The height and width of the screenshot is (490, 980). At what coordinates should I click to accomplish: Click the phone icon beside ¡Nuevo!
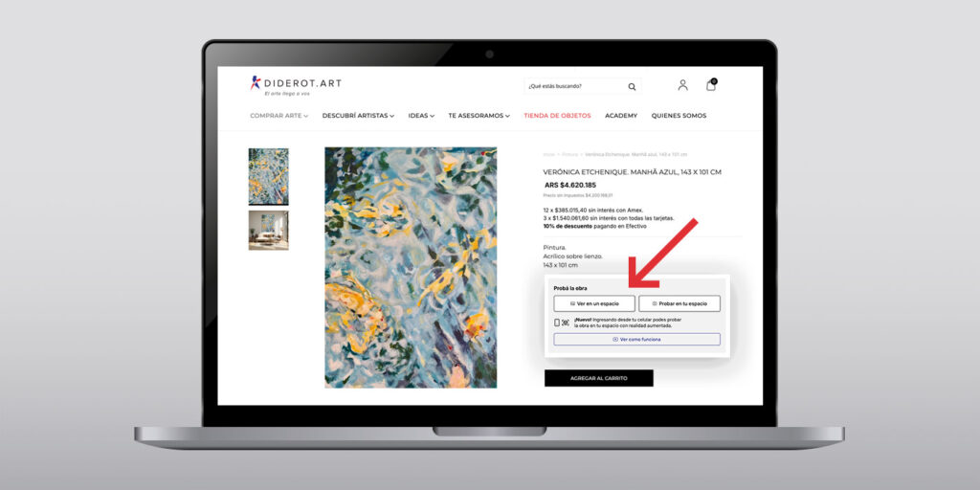click(557, 323)
